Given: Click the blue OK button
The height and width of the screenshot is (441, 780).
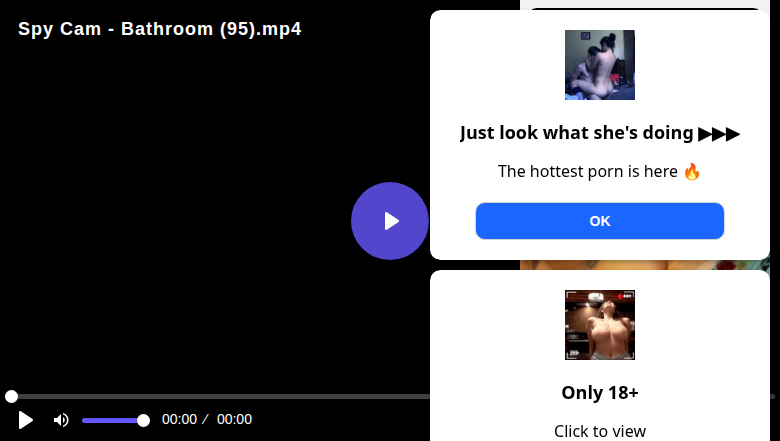Looking at the screenshot, I should click(x=599, y=221).
